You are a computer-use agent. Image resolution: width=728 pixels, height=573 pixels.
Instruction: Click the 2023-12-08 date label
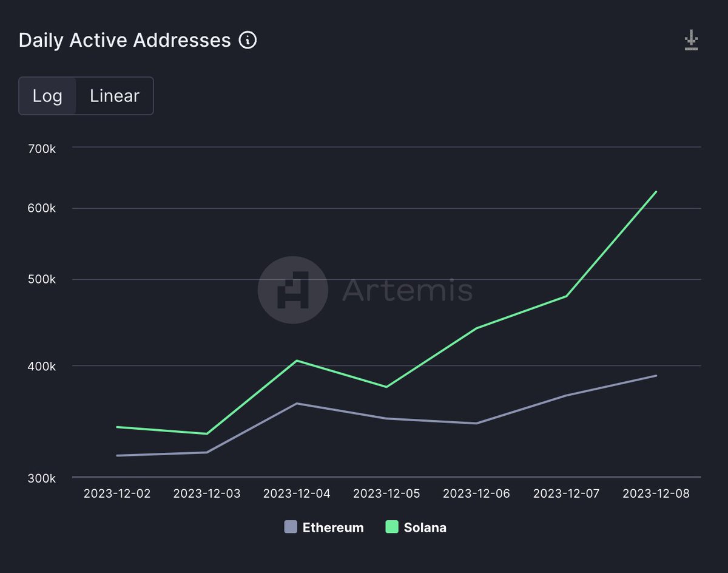coord(656,493)
